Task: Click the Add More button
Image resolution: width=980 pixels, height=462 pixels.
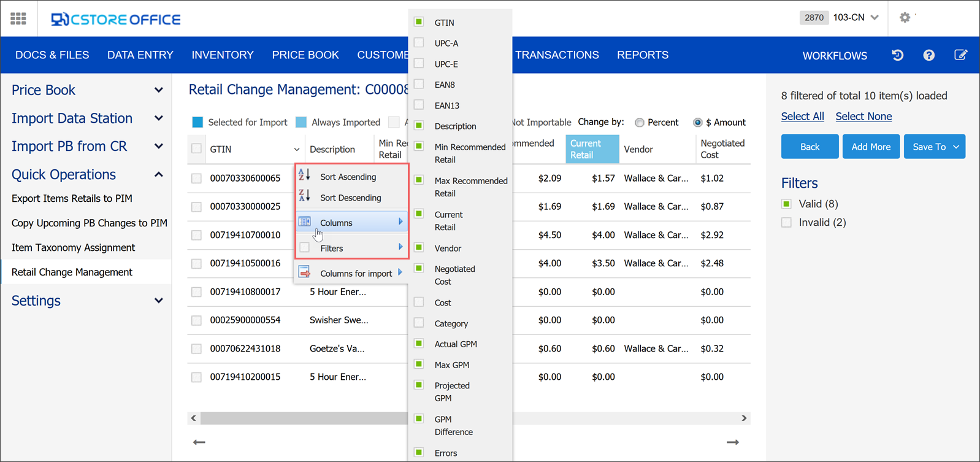Action: 871,147
